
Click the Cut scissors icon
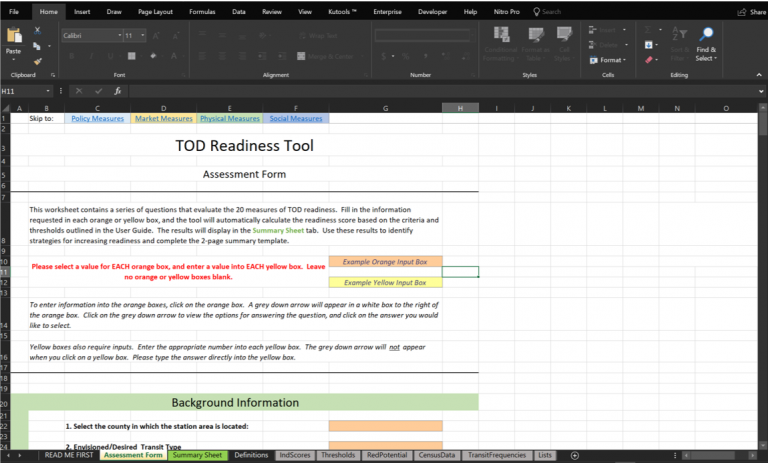point(38,31)
